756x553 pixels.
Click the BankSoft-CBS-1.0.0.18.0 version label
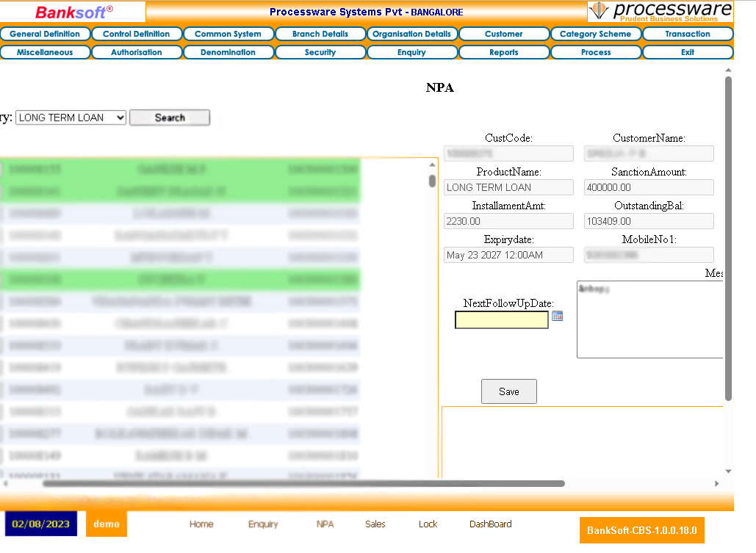click(x=641, y=530)
